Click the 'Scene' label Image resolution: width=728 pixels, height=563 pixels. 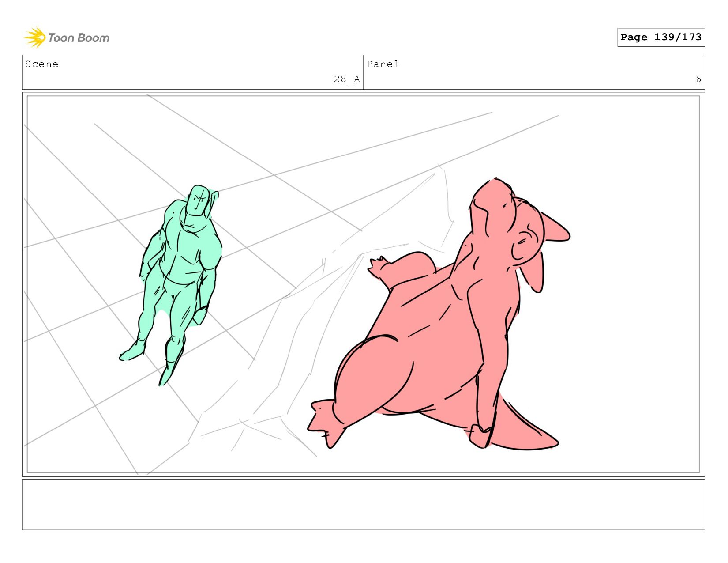[x=41, y=64]
